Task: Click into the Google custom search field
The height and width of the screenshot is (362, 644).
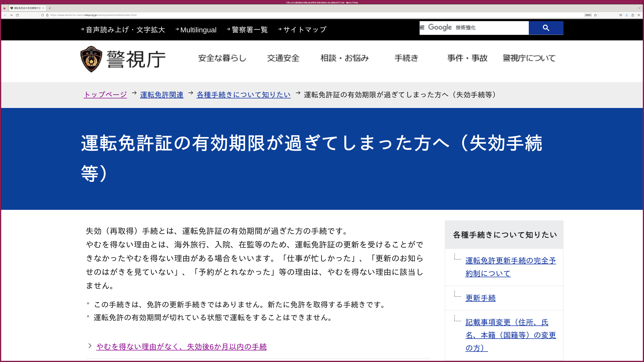Action: click(488, 28)
